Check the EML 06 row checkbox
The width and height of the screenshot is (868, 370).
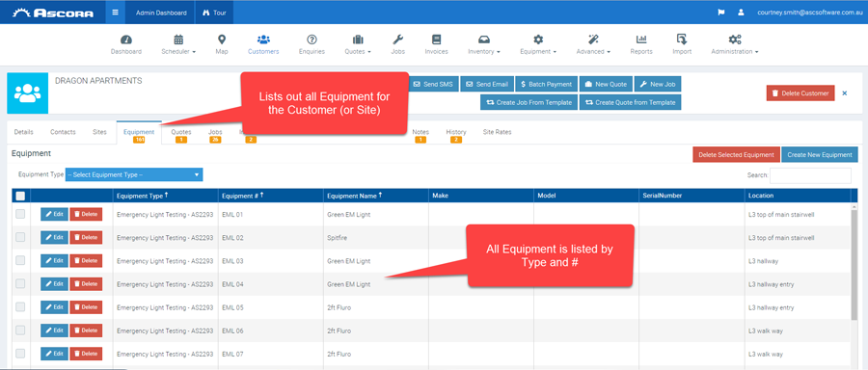click(x=20, y=330)
